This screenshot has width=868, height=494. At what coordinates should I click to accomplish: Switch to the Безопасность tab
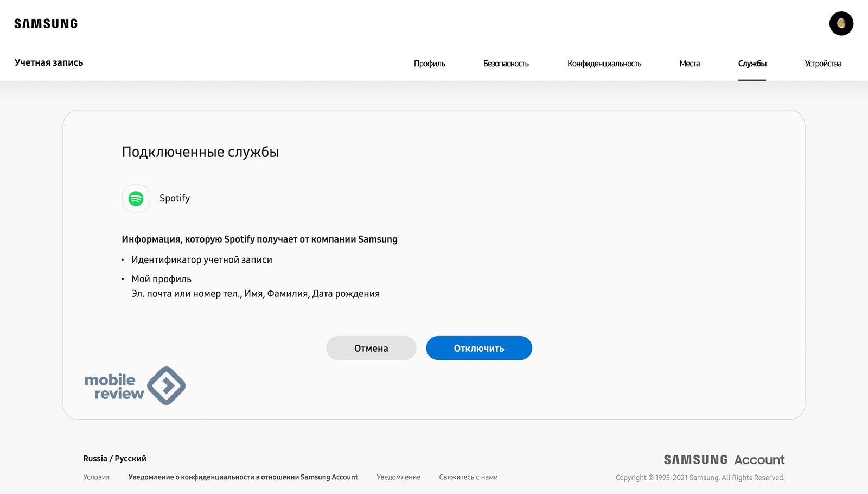(x=506, y=64)
